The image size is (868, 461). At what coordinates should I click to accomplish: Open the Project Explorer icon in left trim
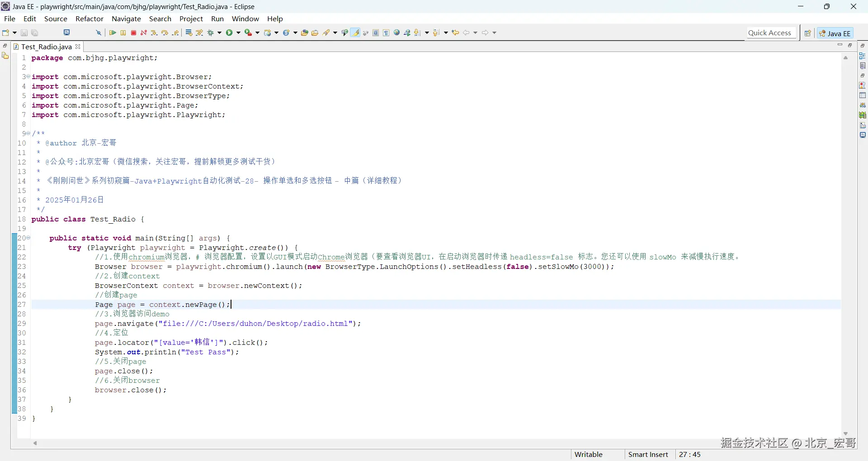point(5,56)
